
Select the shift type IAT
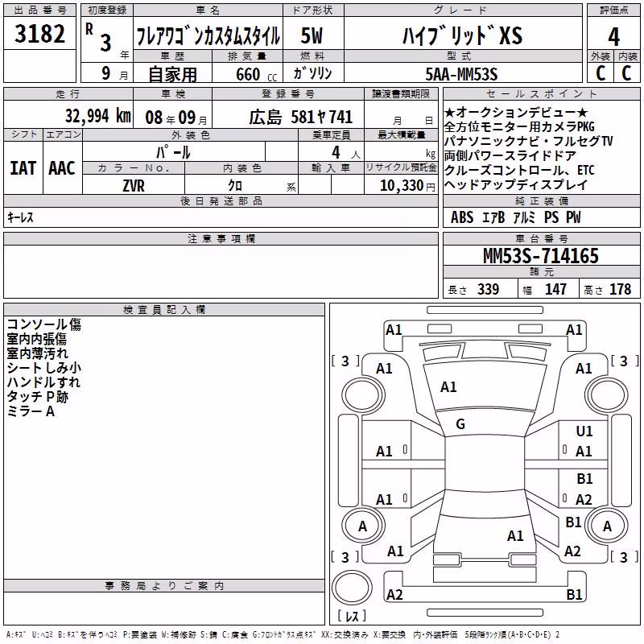point(23,168)
